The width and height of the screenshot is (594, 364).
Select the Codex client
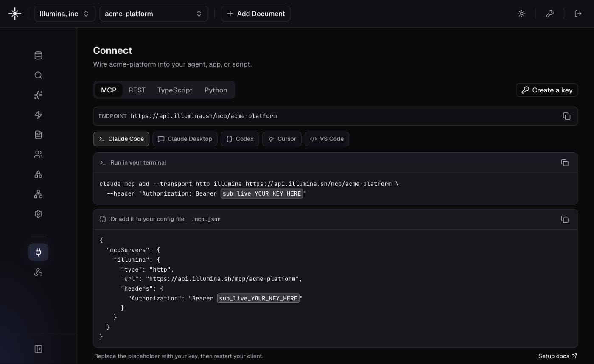(x=240, y=139)
